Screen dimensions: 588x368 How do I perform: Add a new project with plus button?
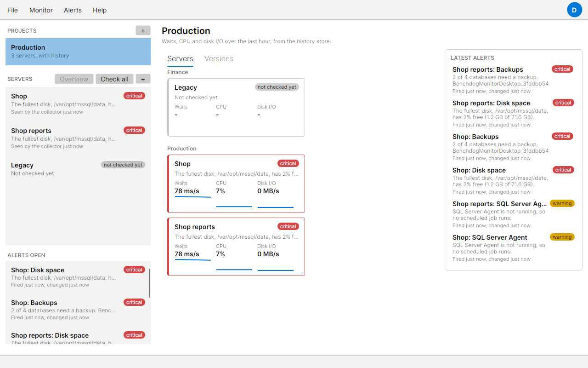click(x=143, y=30)
